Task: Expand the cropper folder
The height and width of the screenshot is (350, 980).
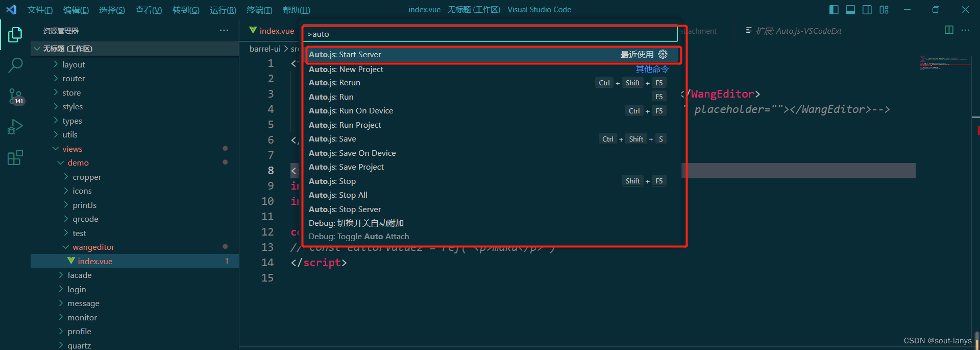Action: (x=135, y=177)
